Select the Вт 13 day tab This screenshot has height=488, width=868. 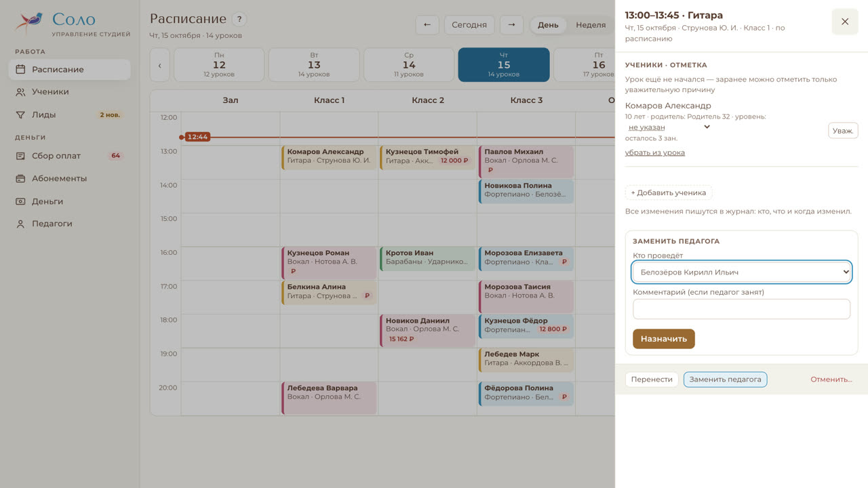point(314,65)
